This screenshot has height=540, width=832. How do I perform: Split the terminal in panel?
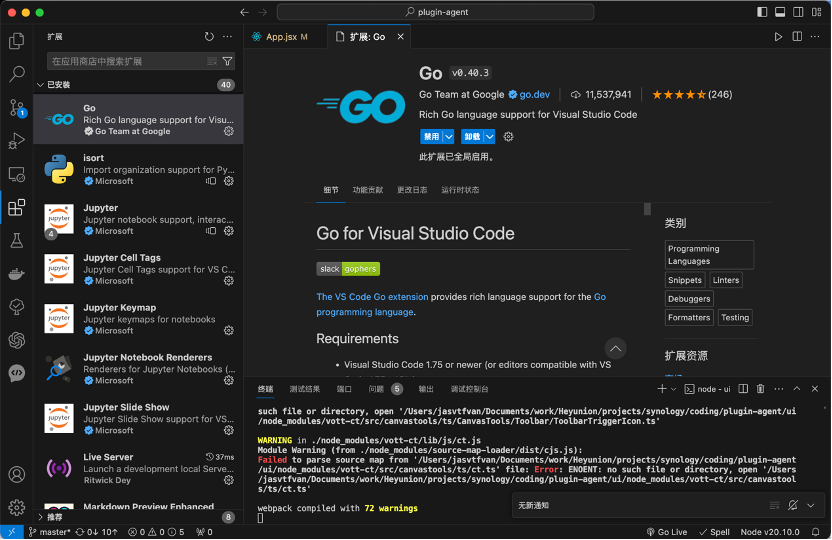(743, 389)
